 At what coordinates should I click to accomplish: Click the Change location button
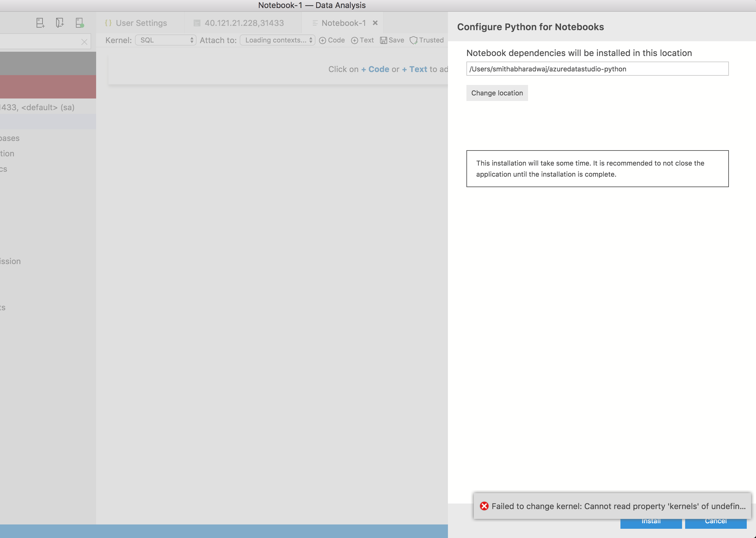pyautogui.click(x=496, y=93)
